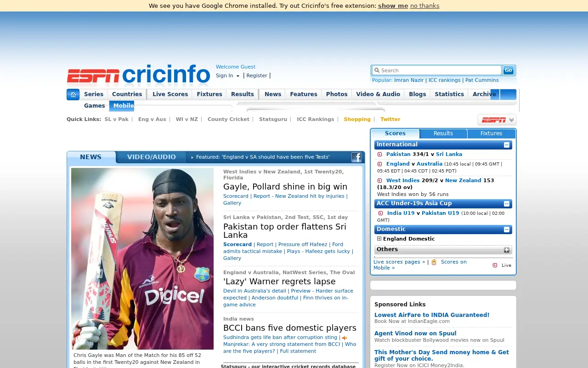The height and width of the screenshot is (368, 588).
Task: Play the audio icon after corruption sting link
Action: pyautogui.click(x=345, y=338)
